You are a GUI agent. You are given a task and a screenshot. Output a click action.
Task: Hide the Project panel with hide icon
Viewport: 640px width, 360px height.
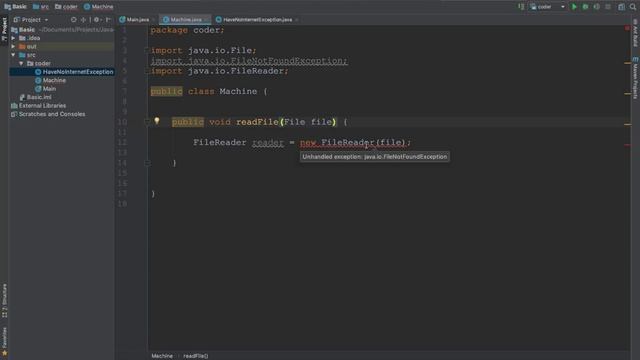108,20
